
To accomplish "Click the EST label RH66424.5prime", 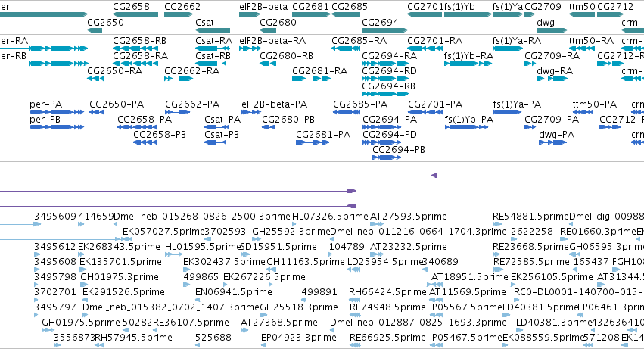I will [x=387, y=292].
